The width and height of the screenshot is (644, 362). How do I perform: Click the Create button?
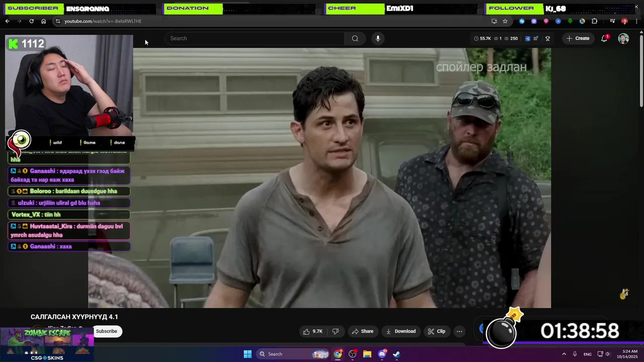[578, 38]
